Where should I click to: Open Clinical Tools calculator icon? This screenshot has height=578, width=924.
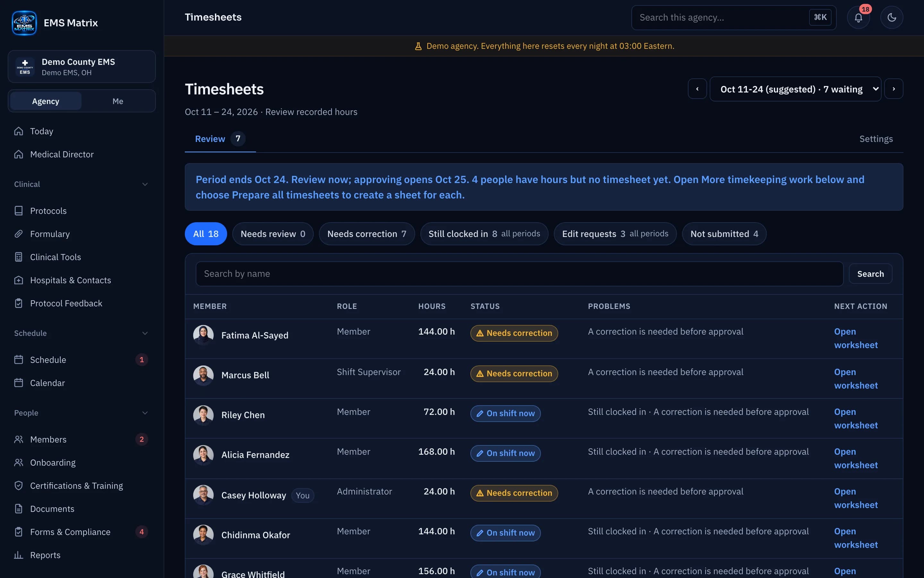click(19, 257)
